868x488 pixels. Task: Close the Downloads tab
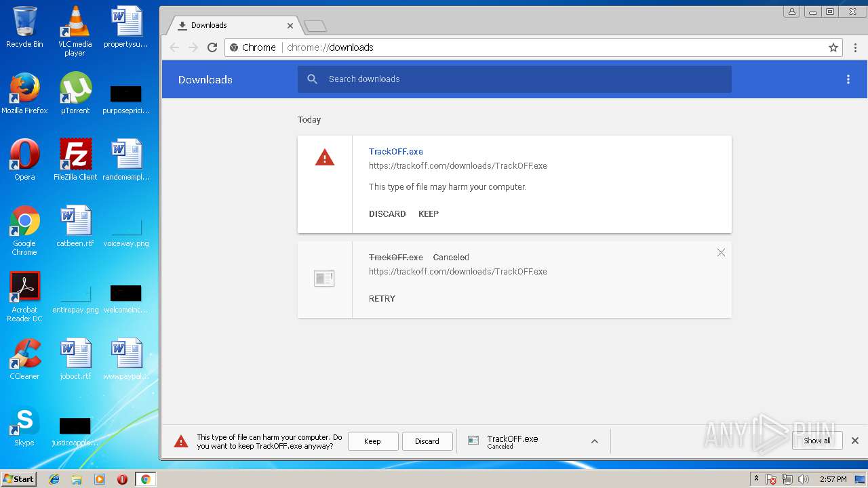pyautogui.click(x=290, y=26)
